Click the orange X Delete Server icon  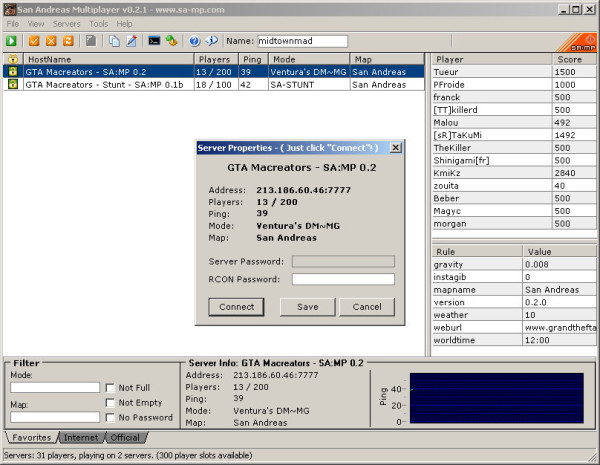tap(51, 41)
